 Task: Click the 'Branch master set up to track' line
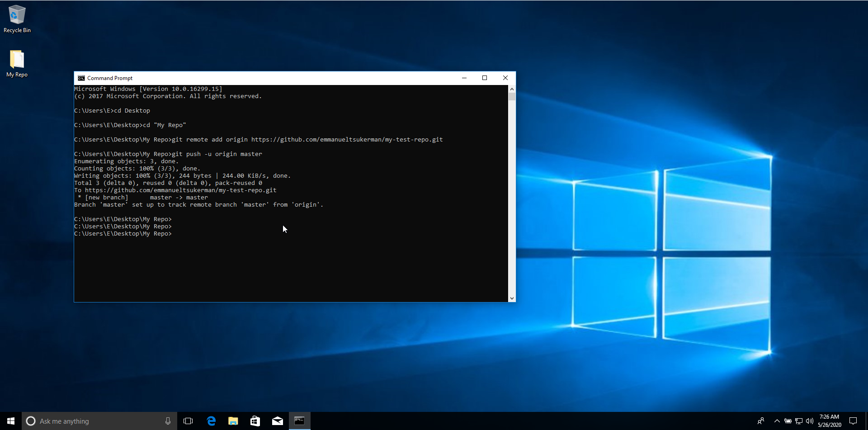click(199, 205)
